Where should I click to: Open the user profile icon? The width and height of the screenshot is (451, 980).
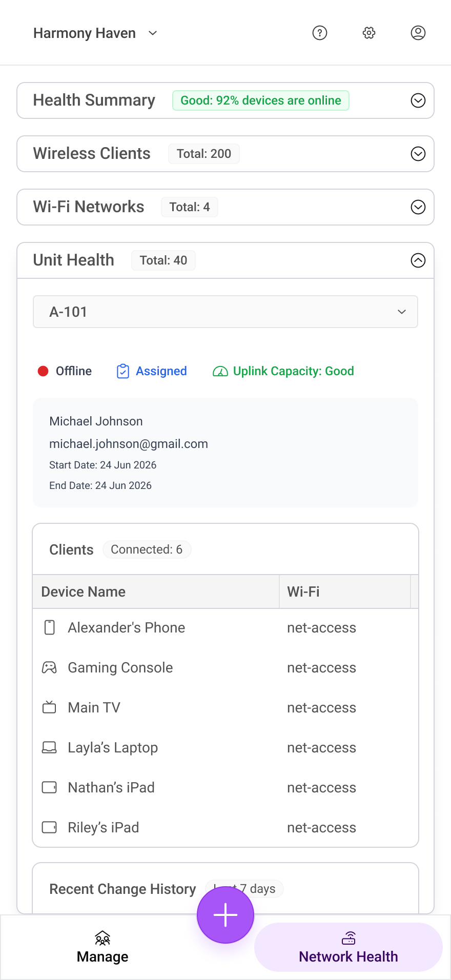[x=418, y=33]
